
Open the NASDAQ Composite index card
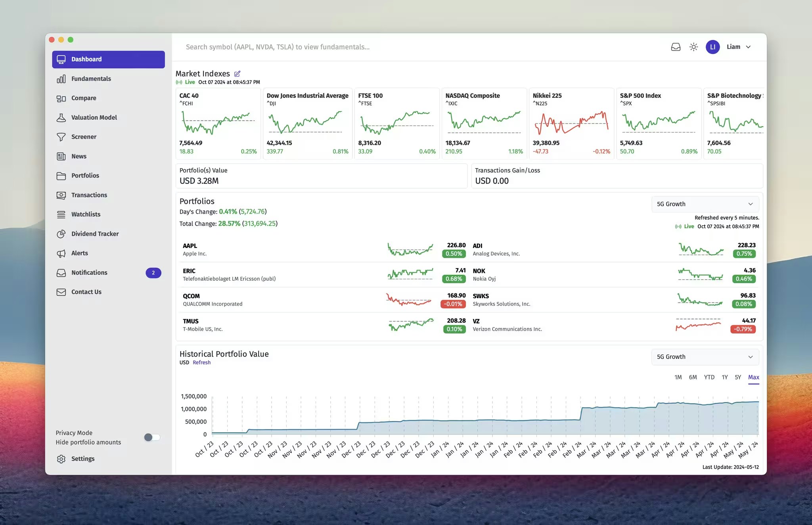pyautogui.click(x=484, y=124)
